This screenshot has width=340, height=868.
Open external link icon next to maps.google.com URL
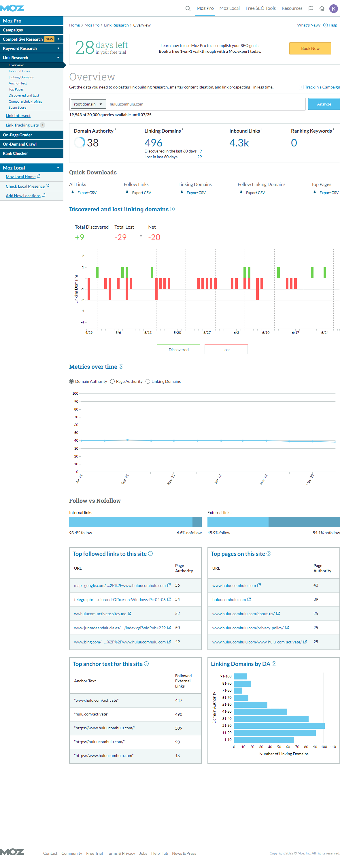[x=169, y=585]
